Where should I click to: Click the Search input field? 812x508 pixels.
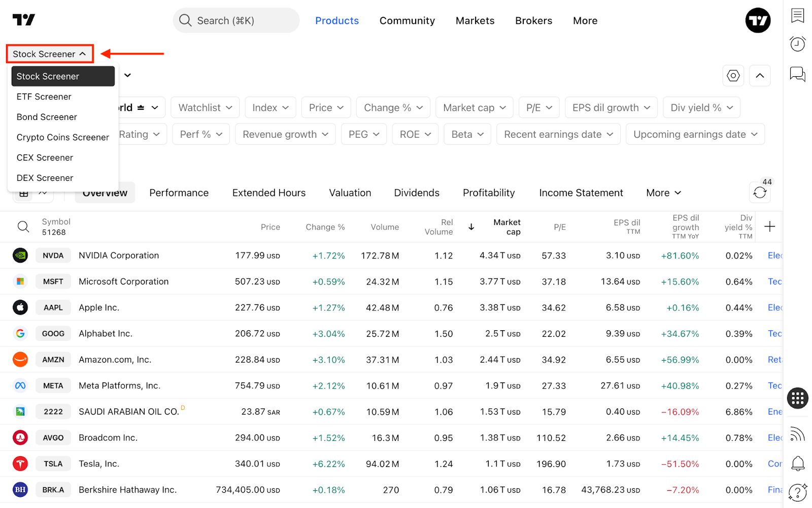point(236,20)
